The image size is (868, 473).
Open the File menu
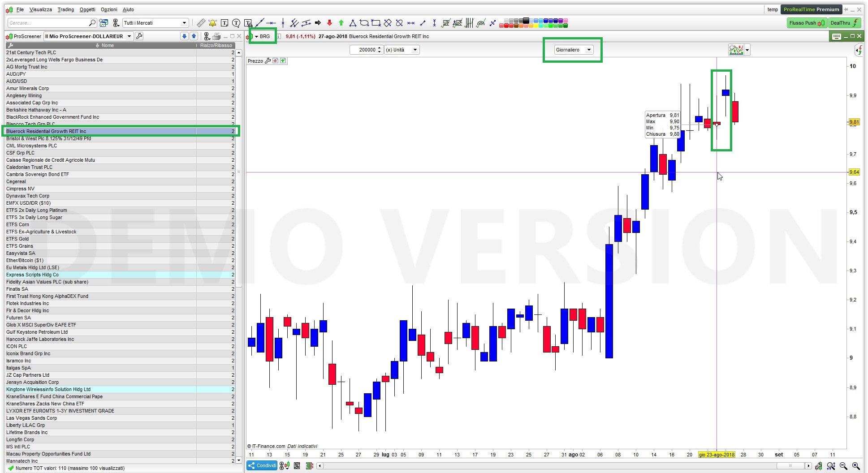[x=20, y=9]
